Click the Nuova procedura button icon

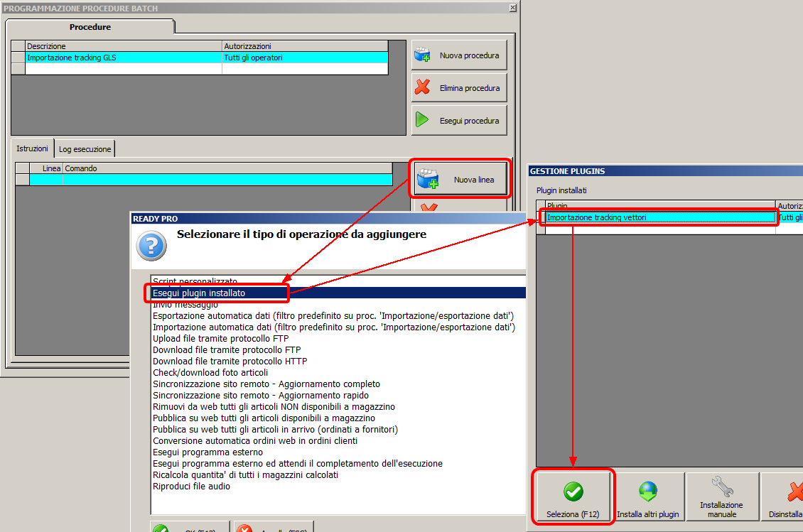pos(423,55)
